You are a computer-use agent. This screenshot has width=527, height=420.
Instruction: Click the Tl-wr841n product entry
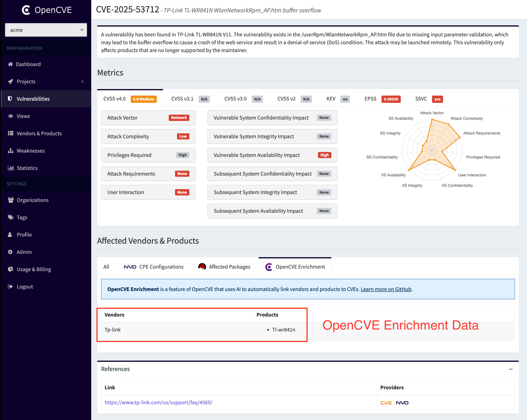point(283,330)
